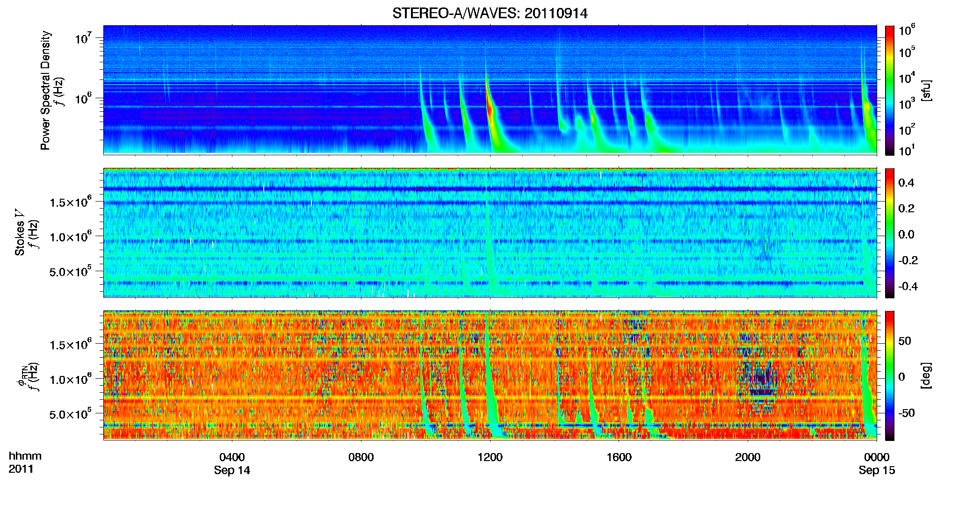Select the Power Spectral Density axis label
Viewport: 980px width, 505px height.
45,90
